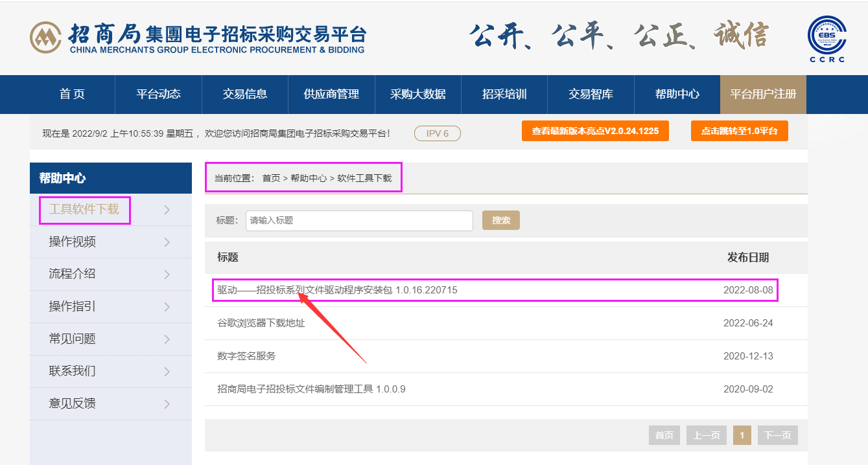Expand chevron next to 操作视频
The image size is (868, 465).
(167, 242)
